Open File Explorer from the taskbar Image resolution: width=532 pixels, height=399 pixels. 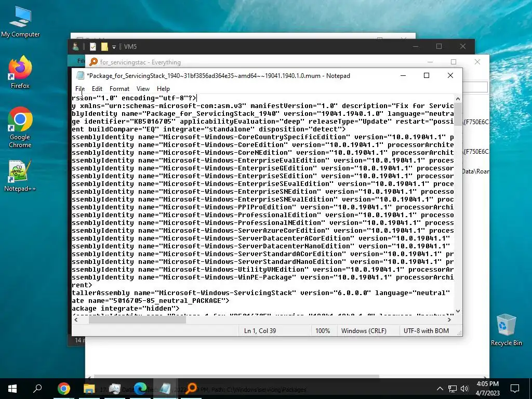89,389
